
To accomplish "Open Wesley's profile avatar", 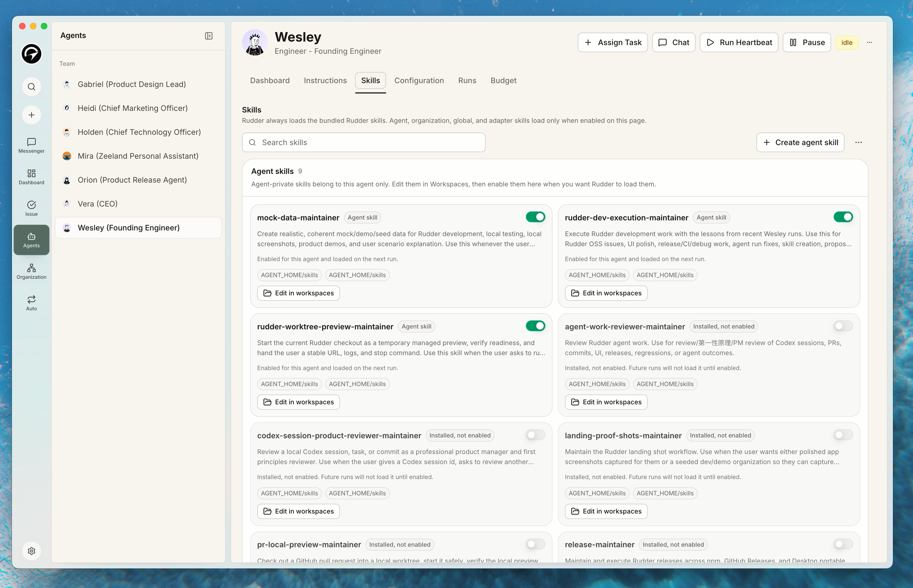I will click(x=255, y=42).
